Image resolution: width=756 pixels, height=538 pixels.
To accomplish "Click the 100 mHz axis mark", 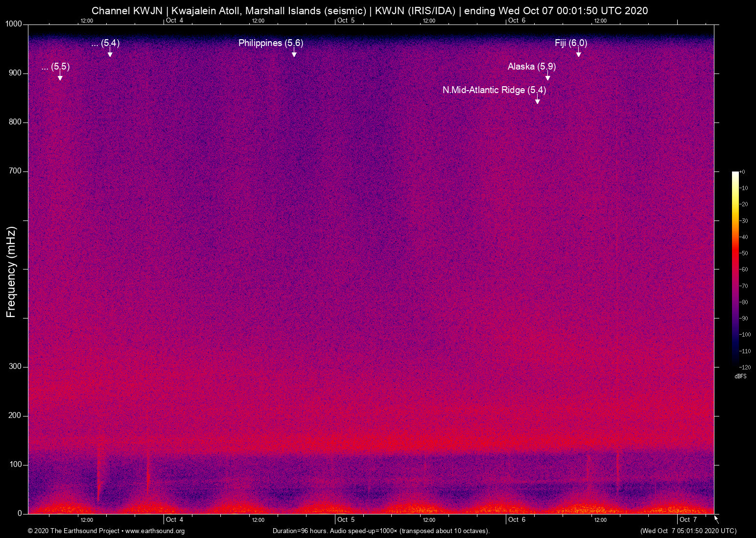I will click(15, 464).
